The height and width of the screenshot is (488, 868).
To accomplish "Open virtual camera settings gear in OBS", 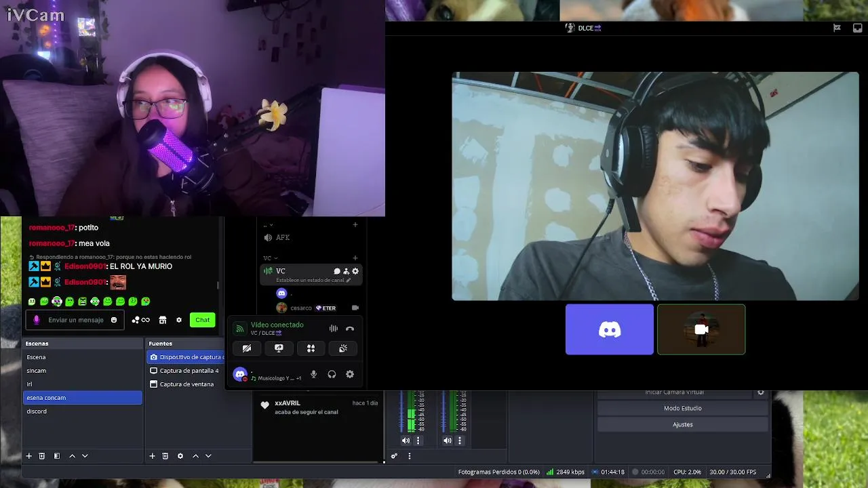I will pyautogui.click(x=761, y=392).
